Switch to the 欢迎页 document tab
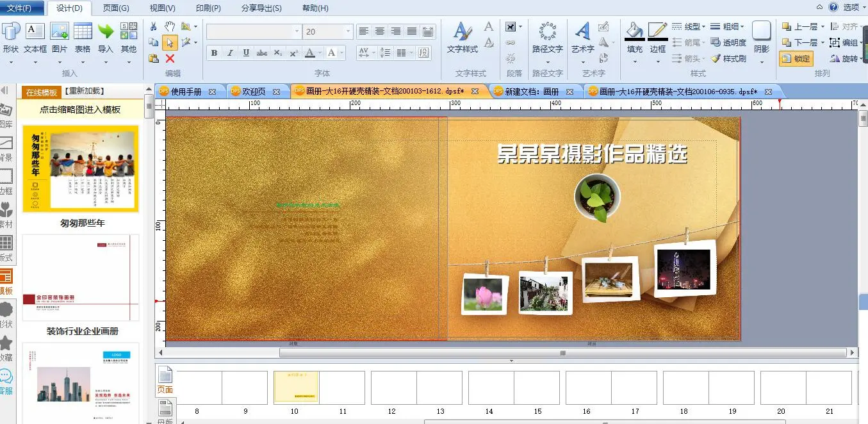 pos(249,92)
